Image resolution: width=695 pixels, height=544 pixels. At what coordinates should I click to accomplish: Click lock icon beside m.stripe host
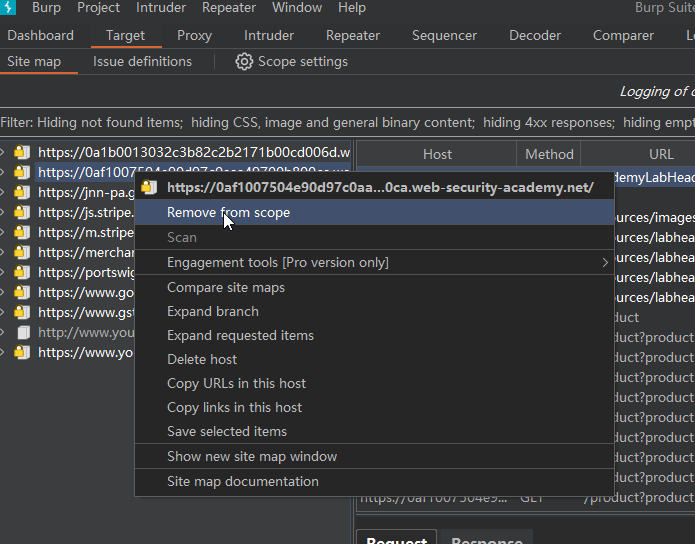[22, 232]
